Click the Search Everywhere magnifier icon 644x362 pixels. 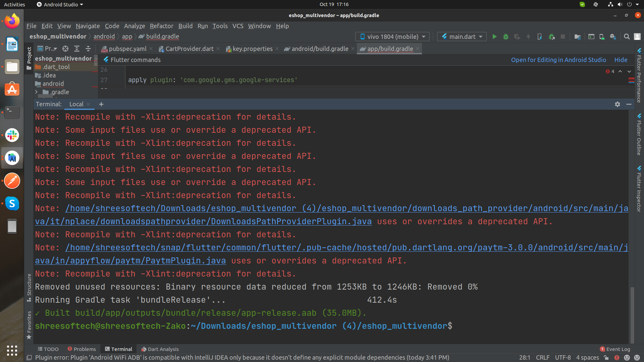click(x=627, y=37)
